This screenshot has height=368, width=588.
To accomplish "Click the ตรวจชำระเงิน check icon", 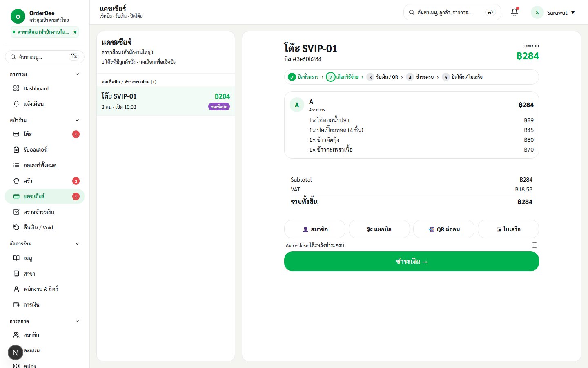I will [16, 212].
